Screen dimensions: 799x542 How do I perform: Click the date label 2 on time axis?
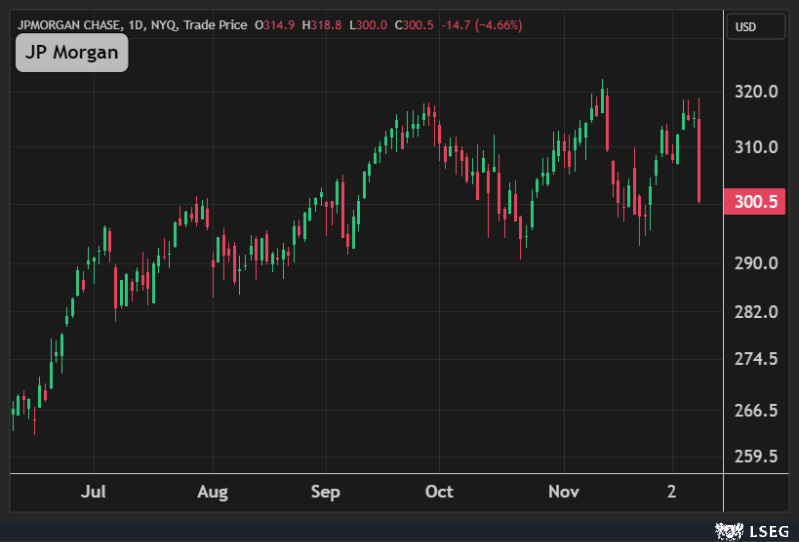672,492
